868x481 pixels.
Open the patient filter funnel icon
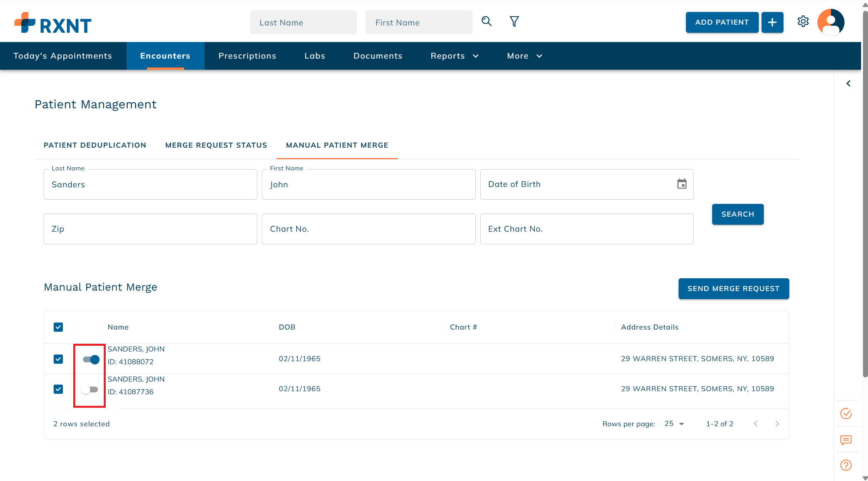point(514,22)
